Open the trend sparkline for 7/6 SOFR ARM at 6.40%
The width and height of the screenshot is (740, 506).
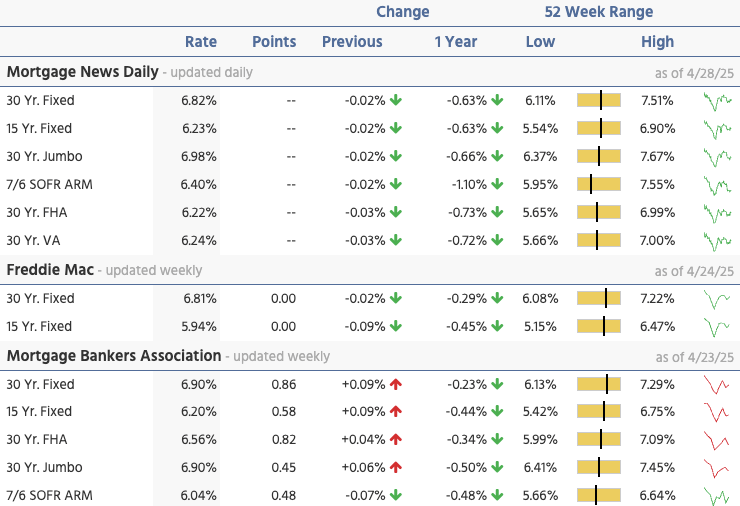pos(717,184)
